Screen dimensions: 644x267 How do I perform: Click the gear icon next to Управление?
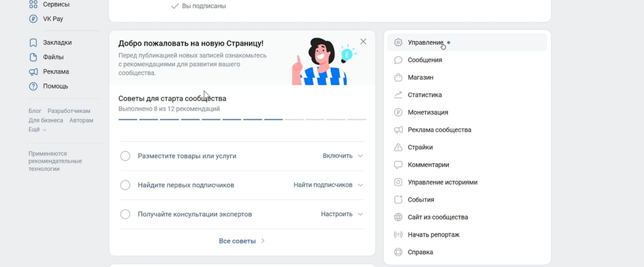tap(398, 42)
